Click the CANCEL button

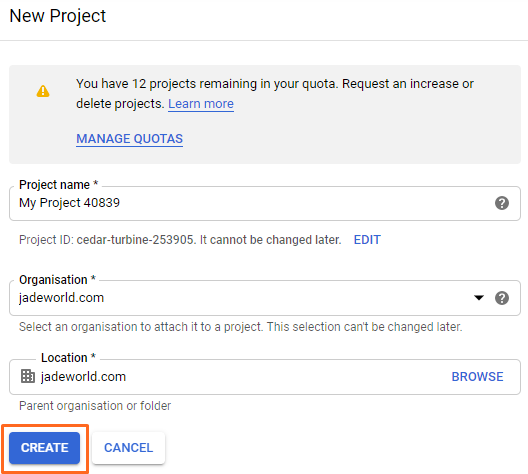point(128,448)
